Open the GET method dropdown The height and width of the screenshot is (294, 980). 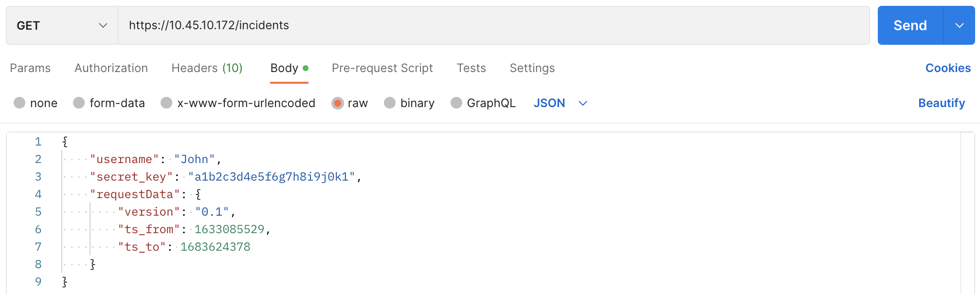point(62,25)
